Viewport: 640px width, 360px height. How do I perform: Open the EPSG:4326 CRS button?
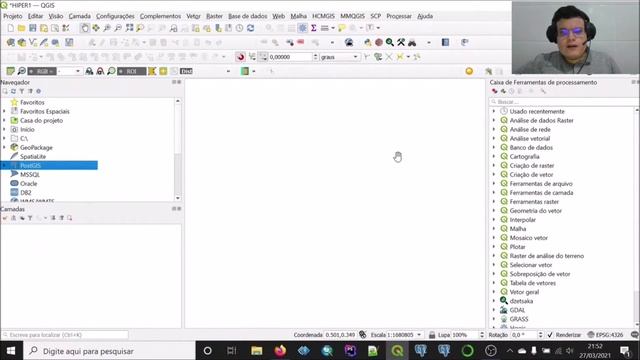[x=605, y=335]
